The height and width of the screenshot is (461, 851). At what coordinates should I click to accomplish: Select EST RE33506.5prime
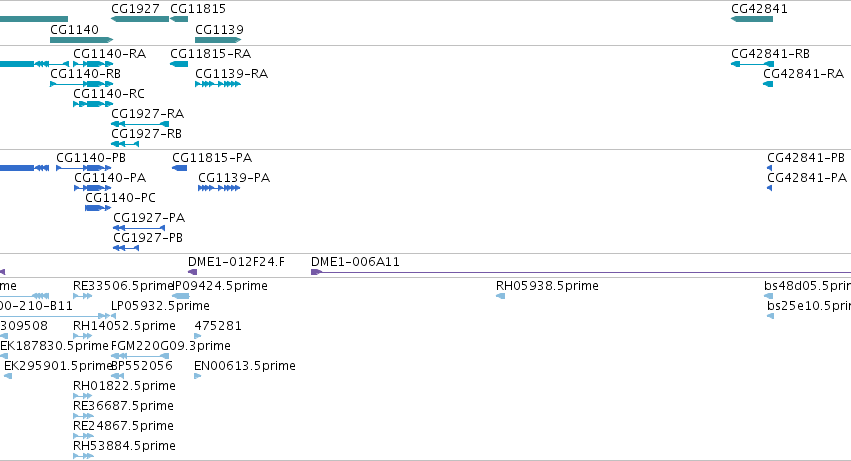tap(123, 286)
